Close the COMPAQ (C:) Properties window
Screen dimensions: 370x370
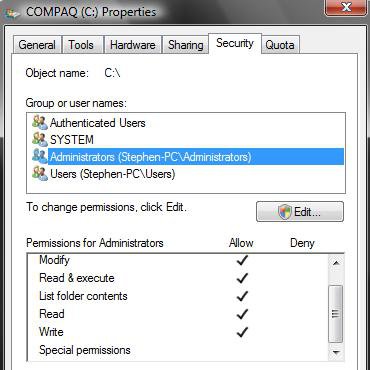tap(346, 7)
